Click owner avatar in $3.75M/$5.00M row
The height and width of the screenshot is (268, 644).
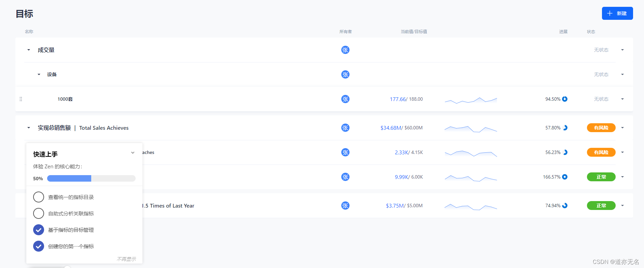pyautogui.click(x=345, y=206)
